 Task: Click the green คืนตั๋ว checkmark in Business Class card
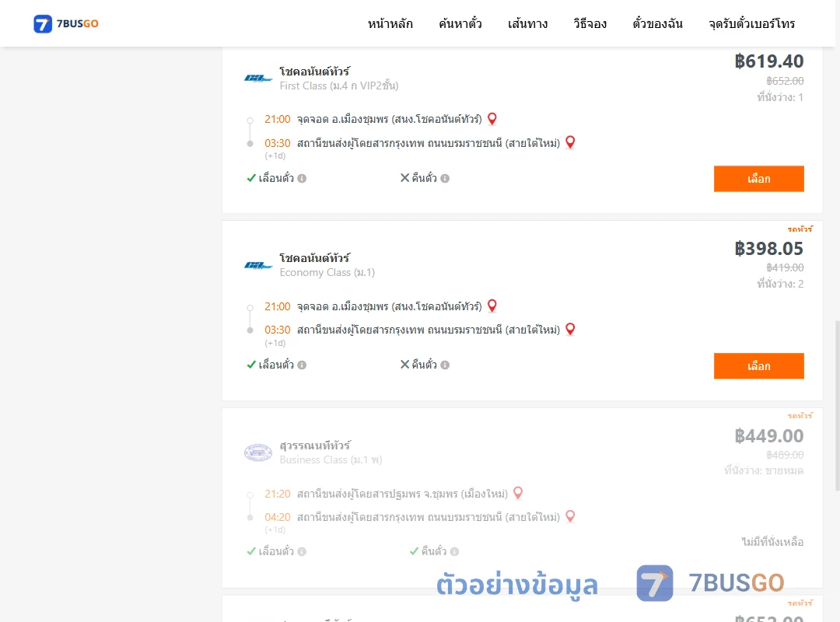click(x=414, y=550)
